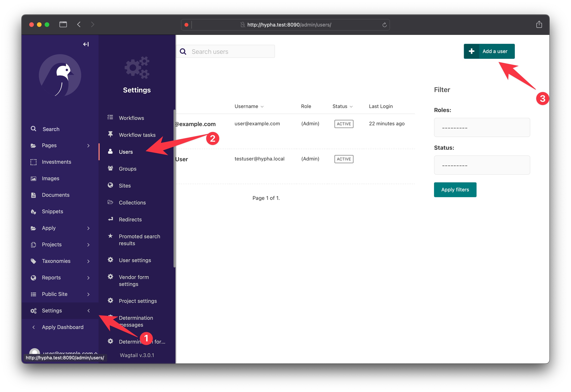Click the plus icon on Add a user
The width and height of the screenshot is (571, 392).
click(471, 51)
